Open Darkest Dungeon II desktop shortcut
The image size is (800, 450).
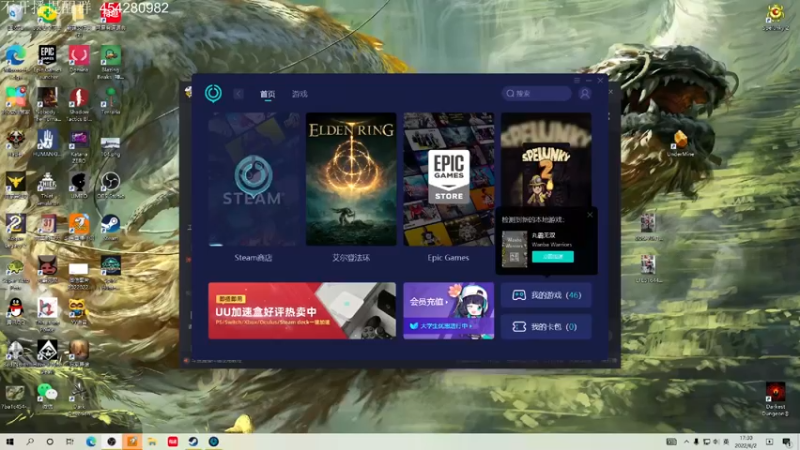pyautogui.click(x=775, y=399)
